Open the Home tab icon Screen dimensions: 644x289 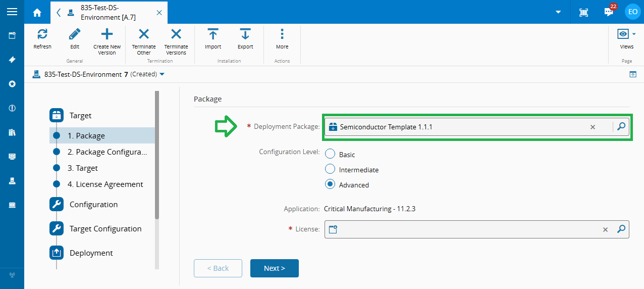click(x=37, y=13)
